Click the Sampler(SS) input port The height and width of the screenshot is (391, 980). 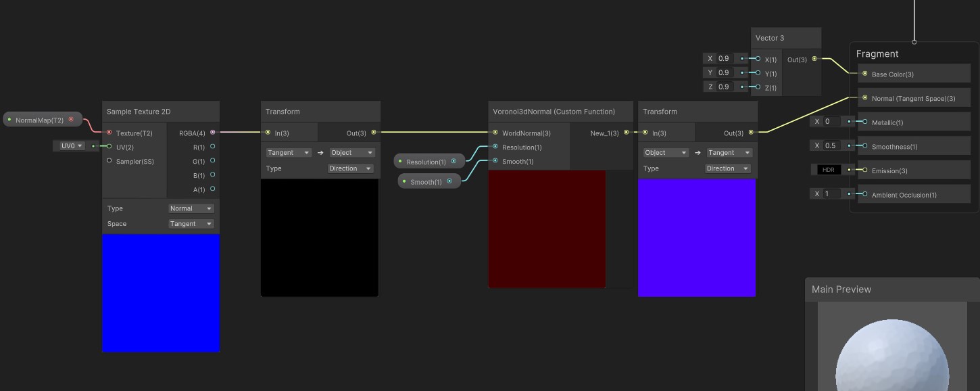109,160
